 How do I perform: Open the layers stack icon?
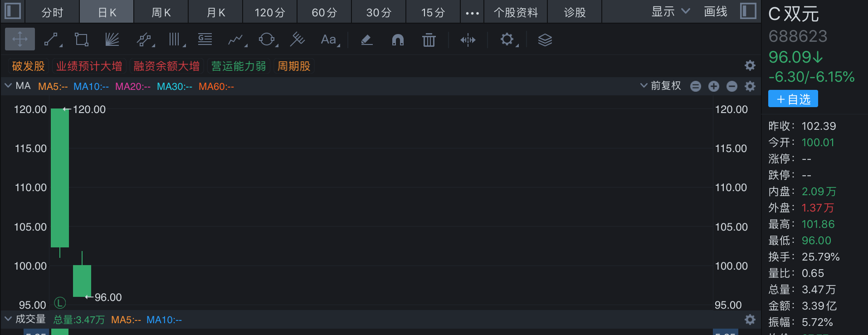545,40
